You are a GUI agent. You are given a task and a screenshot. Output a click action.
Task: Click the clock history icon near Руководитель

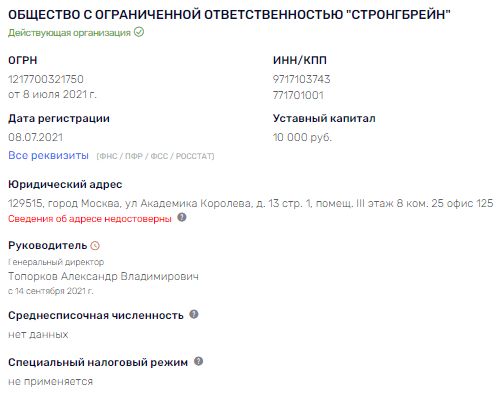pos(95,246)
